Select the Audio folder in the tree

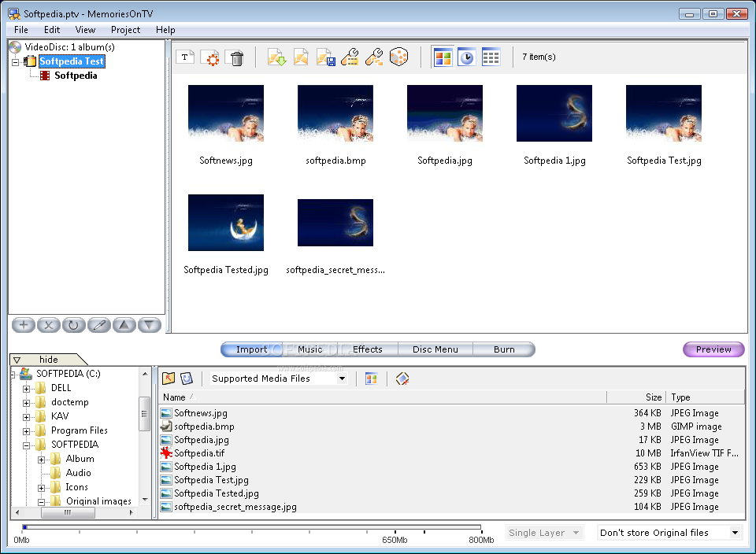pyautogui.click(x=78, y=473)
